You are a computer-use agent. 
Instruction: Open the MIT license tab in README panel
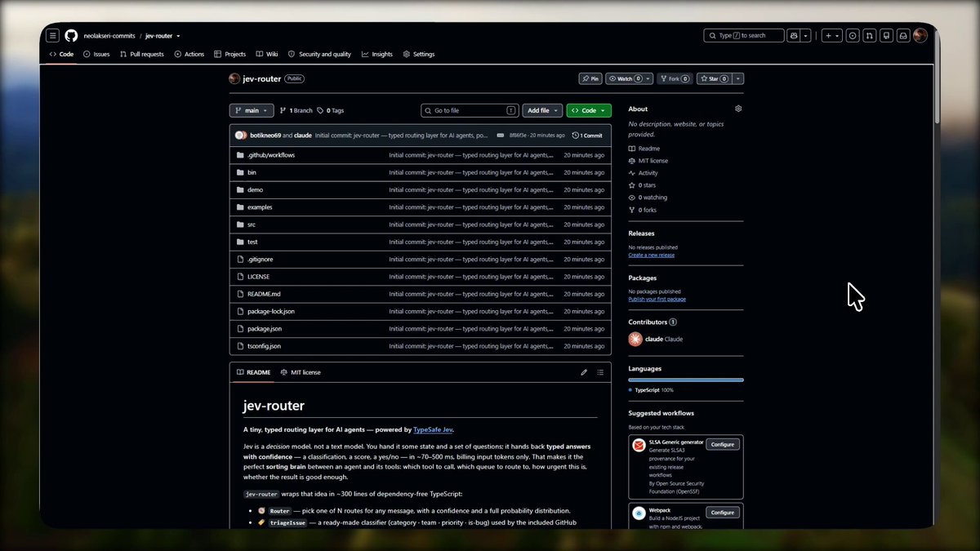point(301,372)
